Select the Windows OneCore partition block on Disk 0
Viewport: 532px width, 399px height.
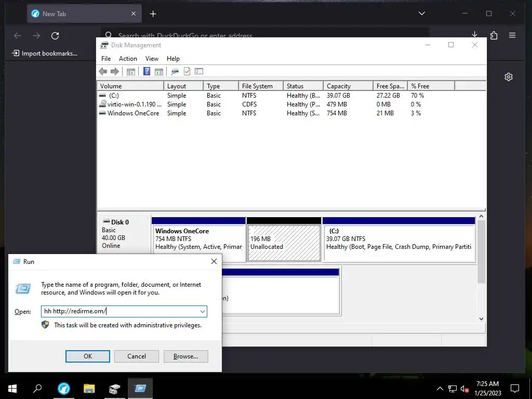pos(198,239)
